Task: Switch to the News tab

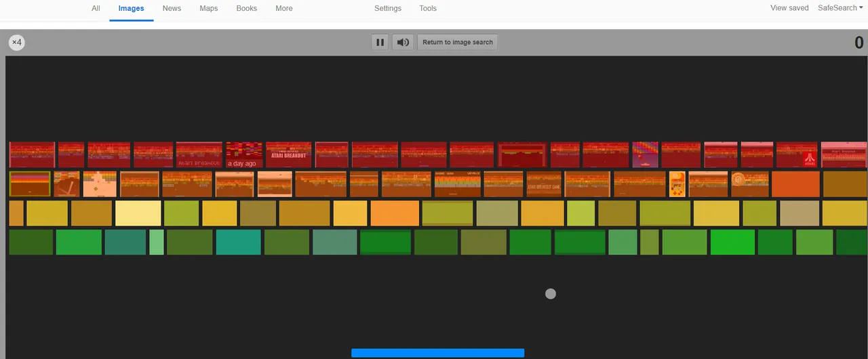Action: [x=172, y=8]
